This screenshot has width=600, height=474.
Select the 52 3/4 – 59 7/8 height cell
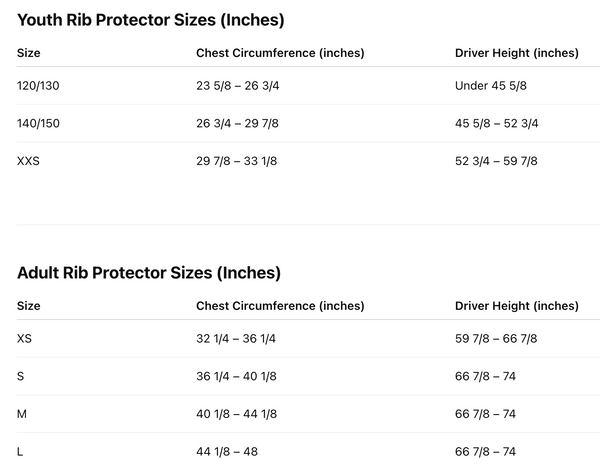tap(496, 161)
